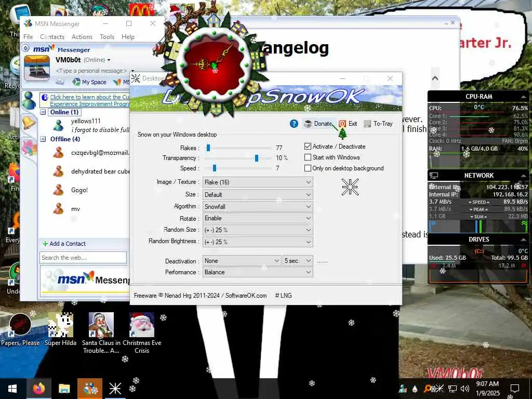
Task: Click the Exit button in DesktopSnowOK
Action: click(x=348, y=124)
